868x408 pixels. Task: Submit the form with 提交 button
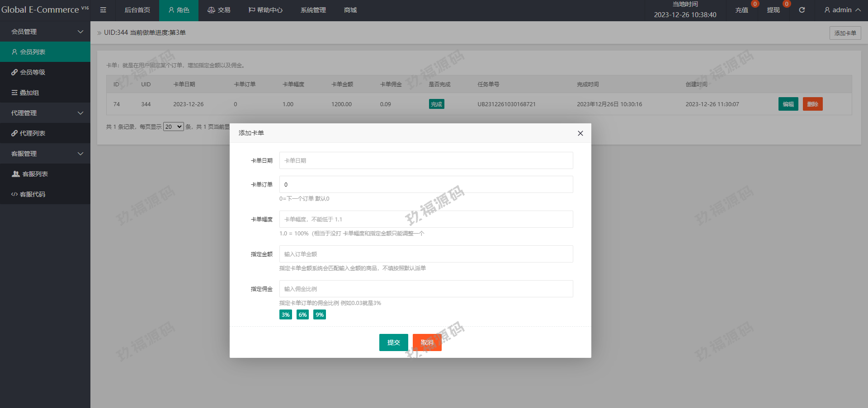[x=393, y=342]
